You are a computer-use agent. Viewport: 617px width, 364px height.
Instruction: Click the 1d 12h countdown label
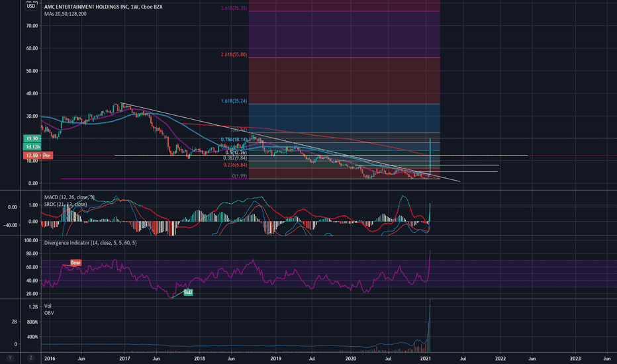[32, 147]
